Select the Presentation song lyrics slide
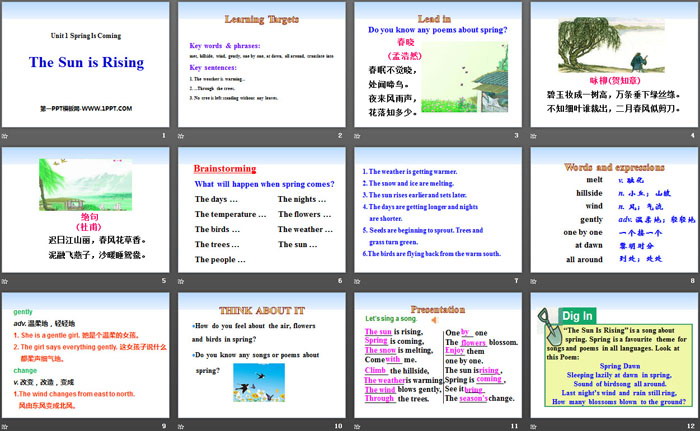Image resolution: width=700 pixels, height=431 pixels. point(438,355)
